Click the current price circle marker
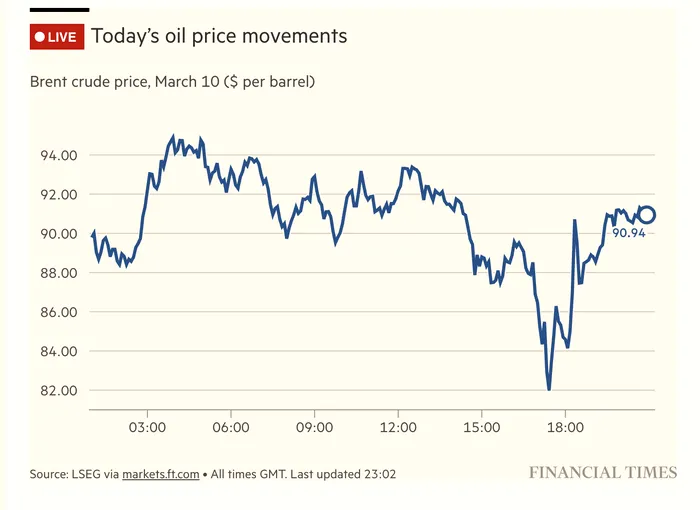700x510 pixels. (x=646, y=214)
